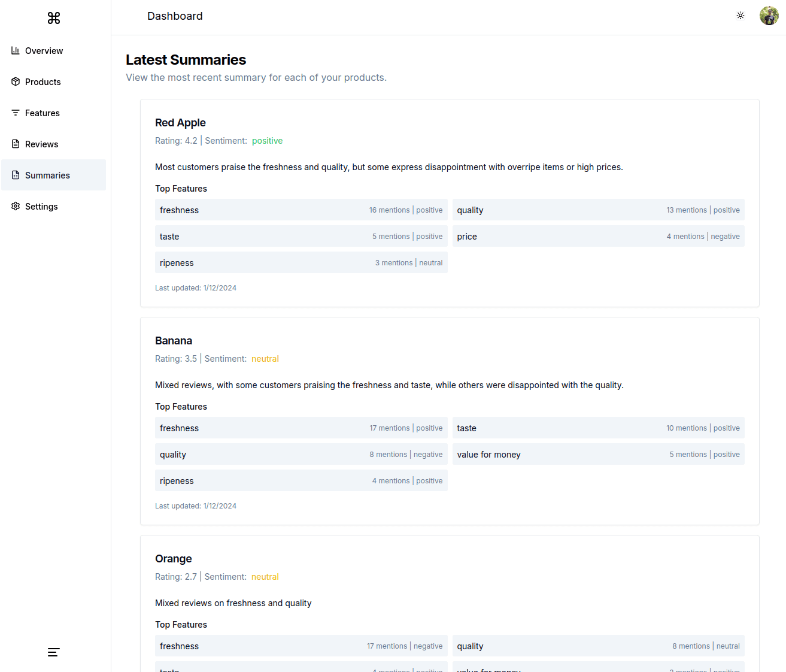The image size is (786, 672).
Task: Open the Features section
Action: [x=54, y=113]
